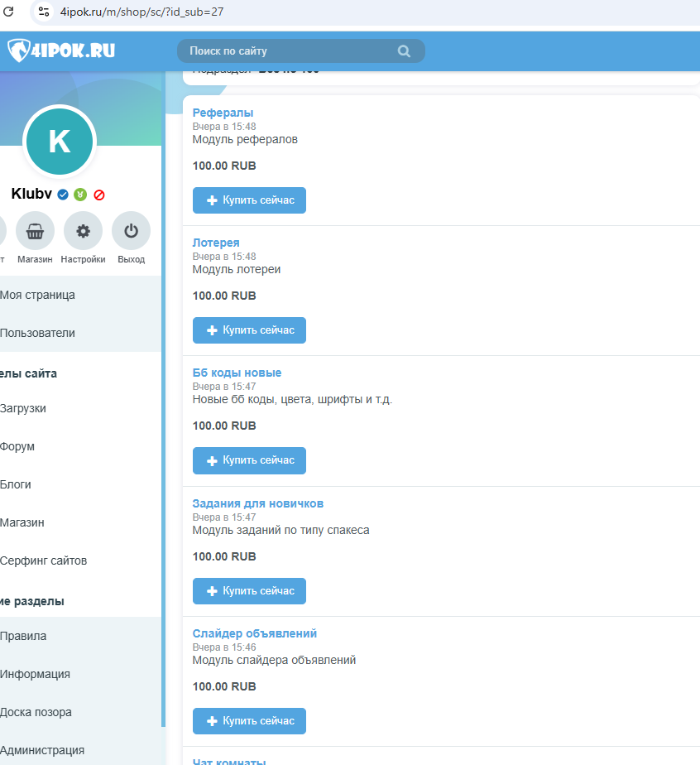Click the Klubv profile avatar
The height and width of the screenshot is (765, 700).
pyautogui.click(x=60, y=142)
